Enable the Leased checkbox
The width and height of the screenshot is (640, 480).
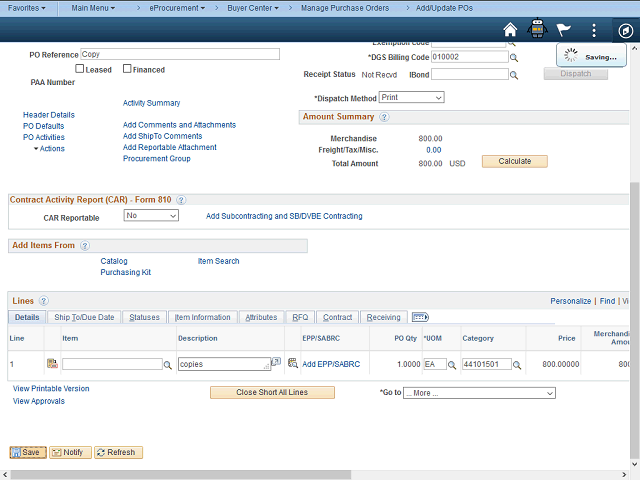[x=79, y=69]
